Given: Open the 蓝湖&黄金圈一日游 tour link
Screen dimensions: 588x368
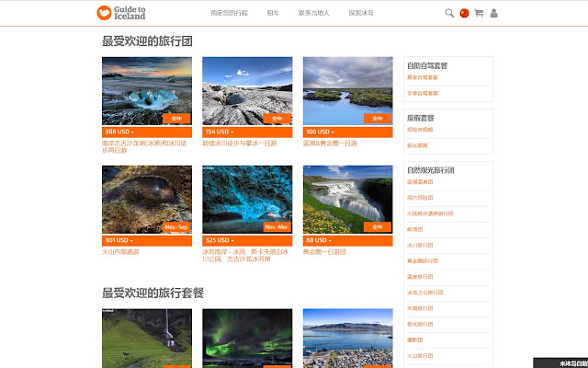Looking at the screenshot, I should [330, 144].
